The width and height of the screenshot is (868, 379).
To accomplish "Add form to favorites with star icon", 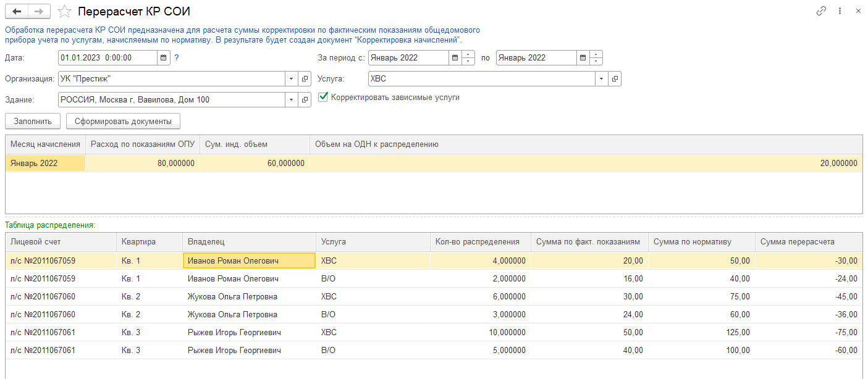I will 64,11.
